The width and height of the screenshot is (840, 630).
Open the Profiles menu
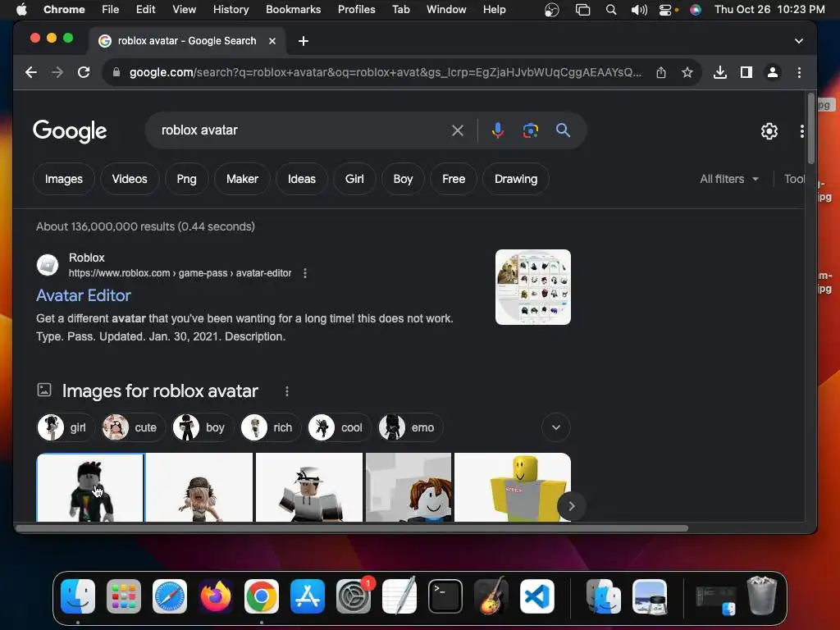[356, 10]
